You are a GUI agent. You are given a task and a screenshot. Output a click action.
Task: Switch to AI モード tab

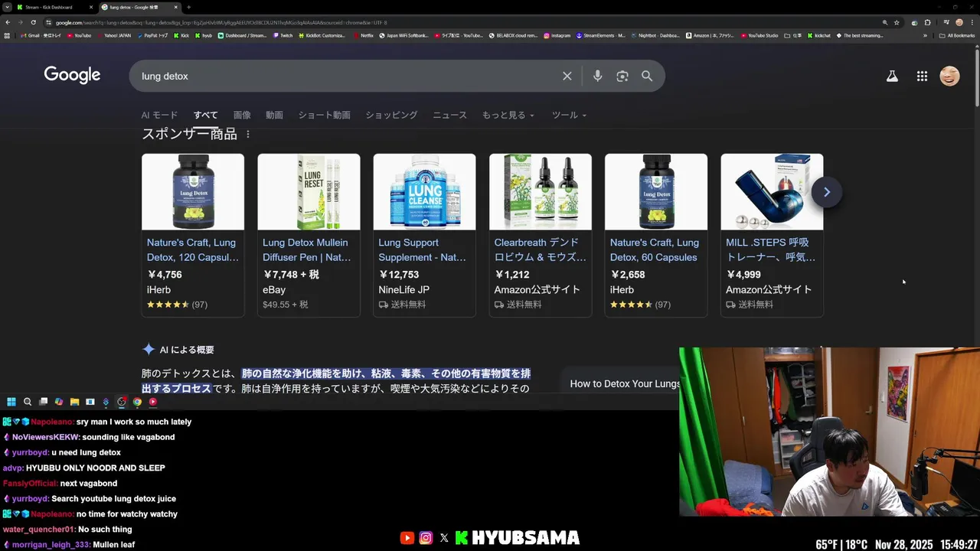[x=159, y=115]
